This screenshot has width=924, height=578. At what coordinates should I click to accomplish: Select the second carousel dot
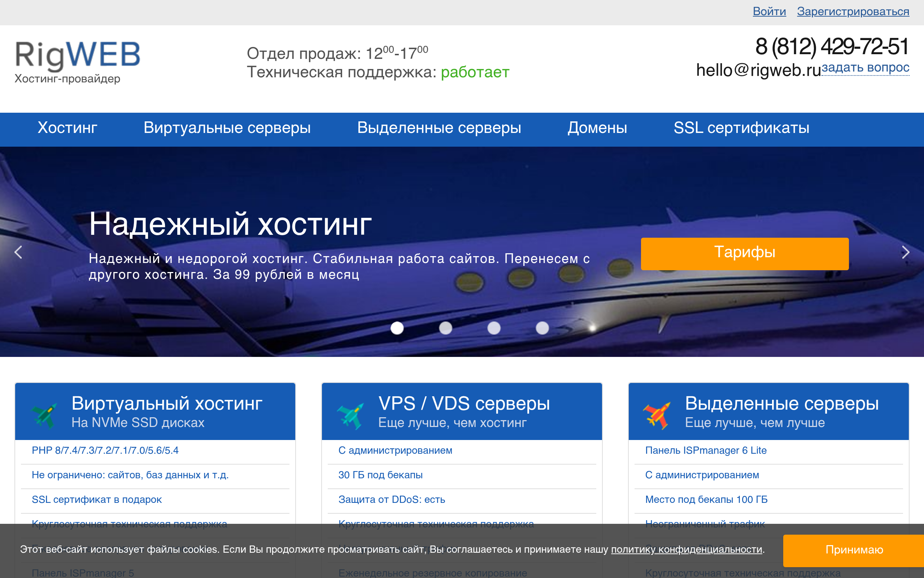click(446, 328)
